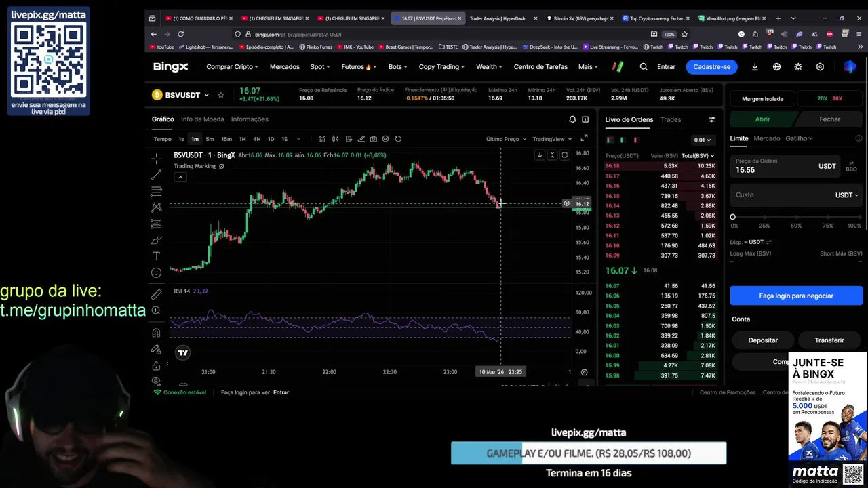Click the Custo input field

click(x=796, y=195)
